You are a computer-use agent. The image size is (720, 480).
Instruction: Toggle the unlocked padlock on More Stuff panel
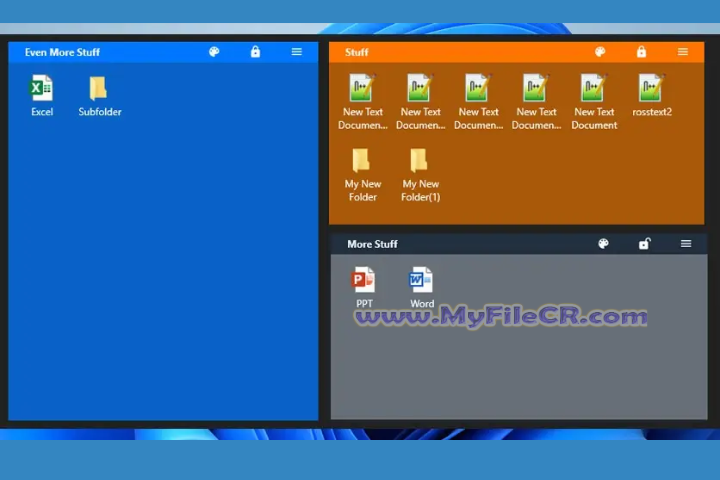645,243
